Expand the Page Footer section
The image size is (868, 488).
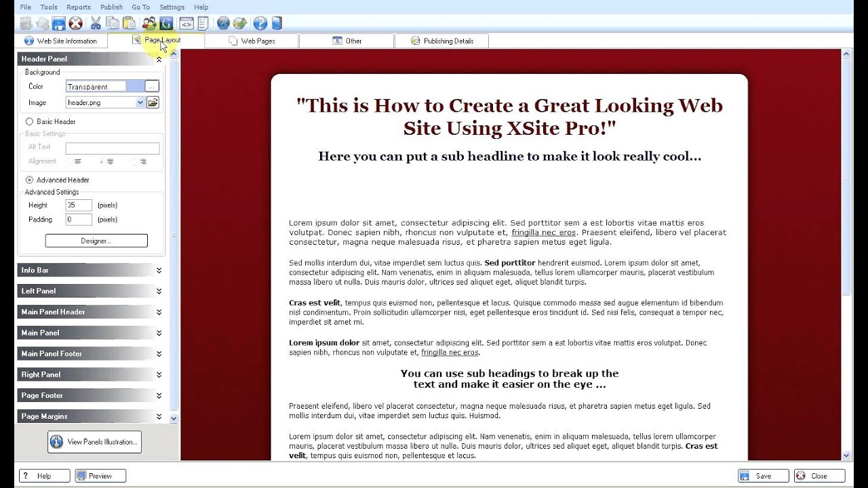click(159, 395)
